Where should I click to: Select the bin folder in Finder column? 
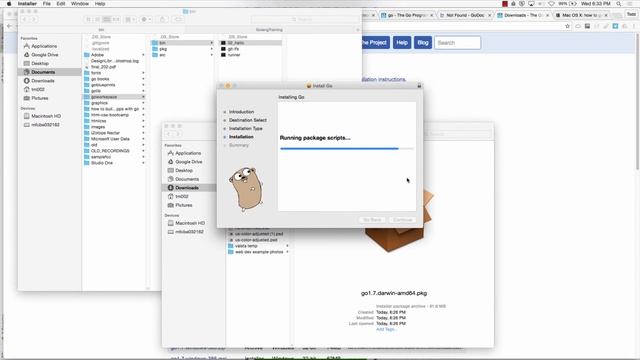coord(182,43)
